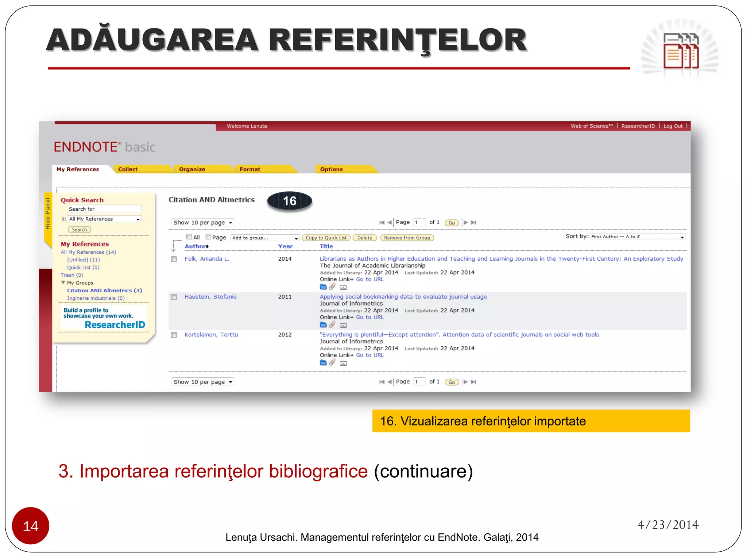Go to next page using the top pager
Viewport: 747px width, 560px height.
click(x=466, y=222)
